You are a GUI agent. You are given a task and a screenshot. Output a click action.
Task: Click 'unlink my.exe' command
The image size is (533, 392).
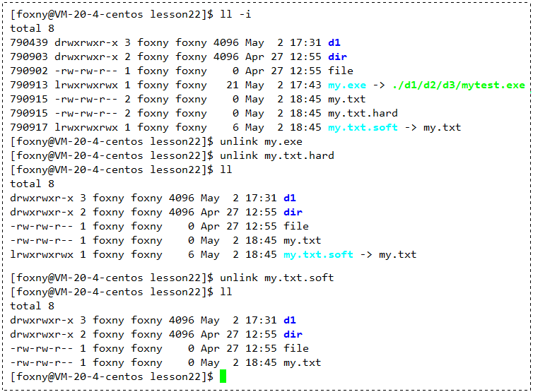click(x=261, y=141)
